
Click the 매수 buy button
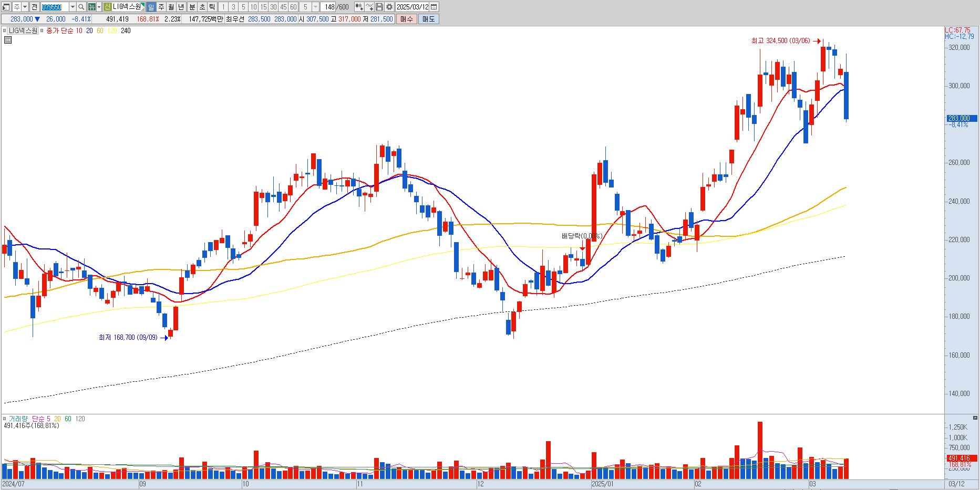(407, 19)
